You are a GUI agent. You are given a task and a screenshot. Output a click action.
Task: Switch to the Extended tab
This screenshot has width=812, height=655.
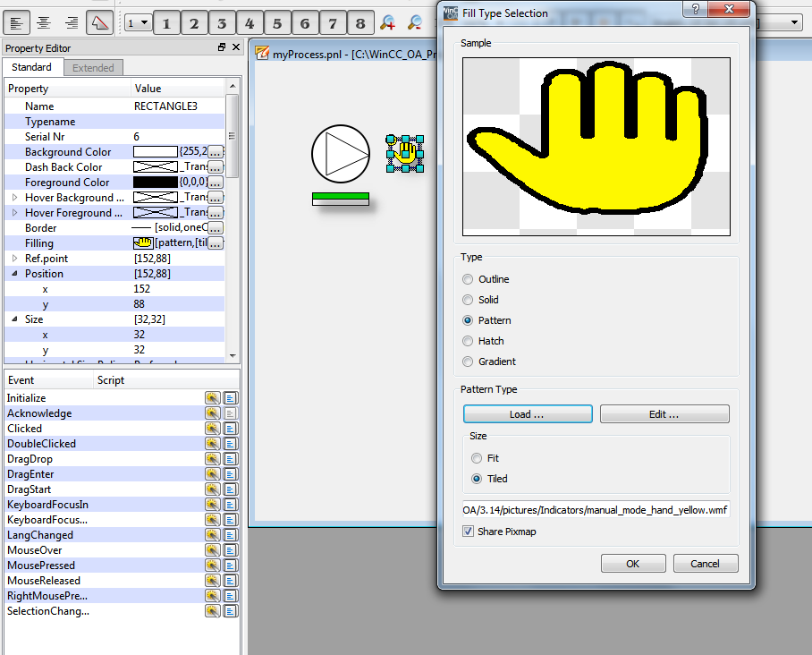pyautogui.click(x=93, y=68)
